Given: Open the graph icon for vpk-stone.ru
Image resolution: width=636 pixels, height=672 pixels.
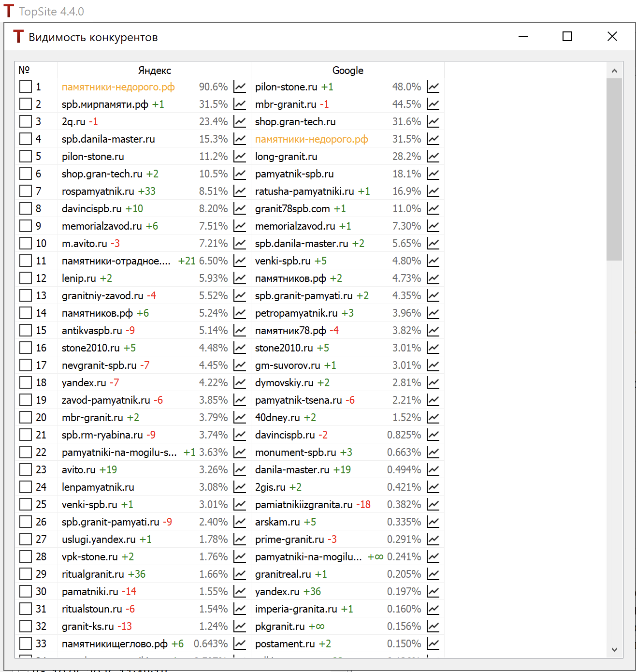Looking at the screenshot, I should (x=240, y=557).
